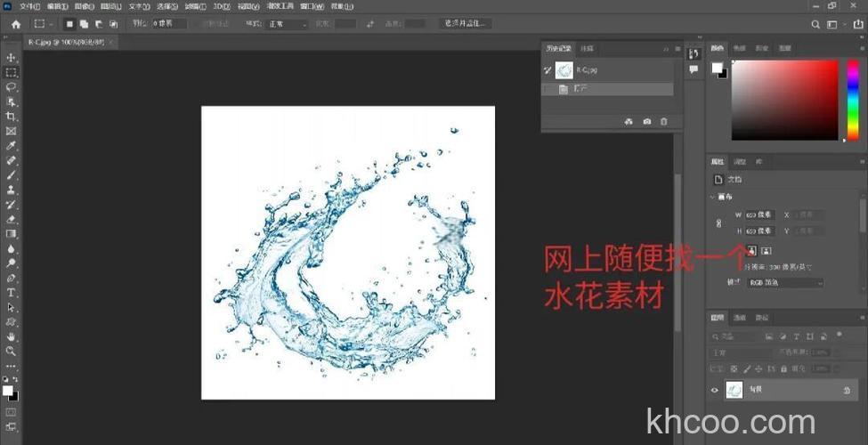Create new snapshot camera icon in History
The width and height of the screenshot is (868, 445).
pyautogui.click(x=646, y=121)
